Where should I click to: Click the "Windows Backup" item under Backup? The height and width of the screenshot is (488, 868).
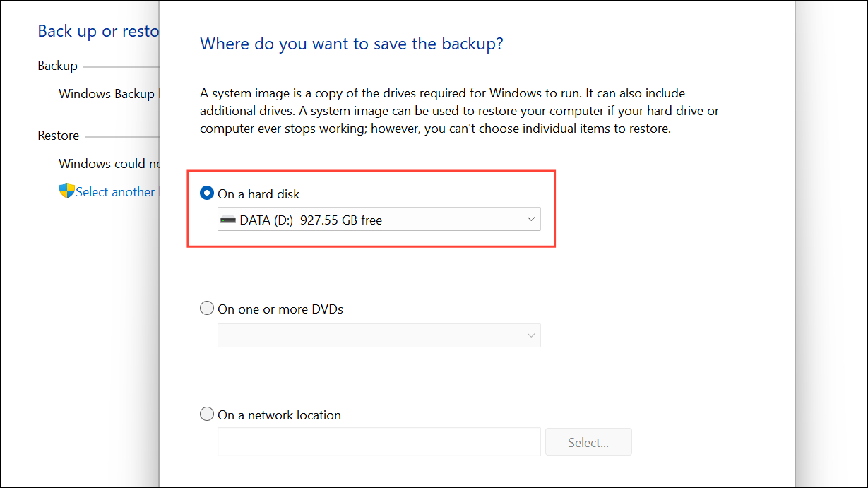tap(106, 93)
